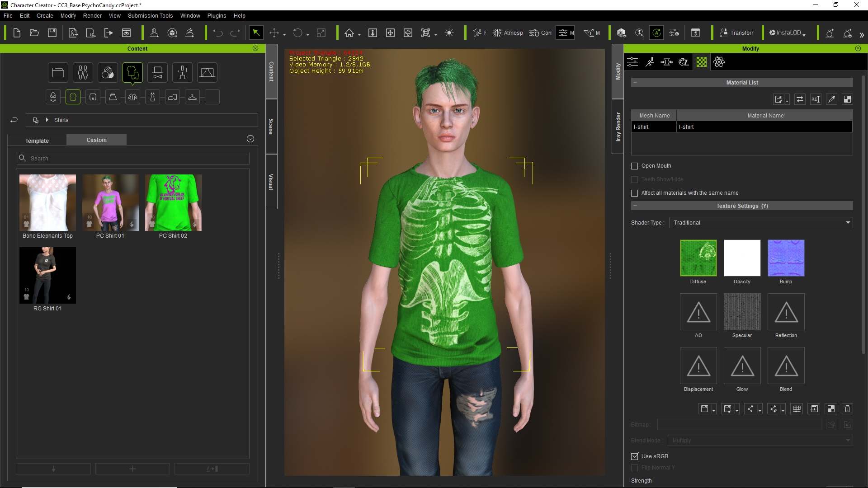Choose the Coat subcategory icon

[x=132, y=97]
